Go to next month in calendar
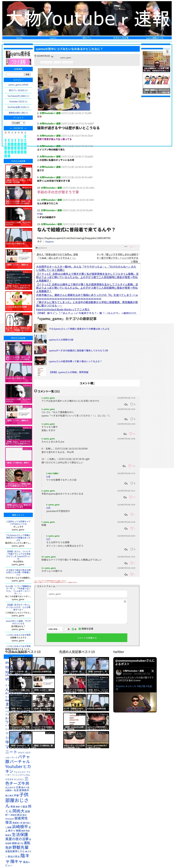Image resolution: width=174 pixels, height=868 pixels. 26,128
